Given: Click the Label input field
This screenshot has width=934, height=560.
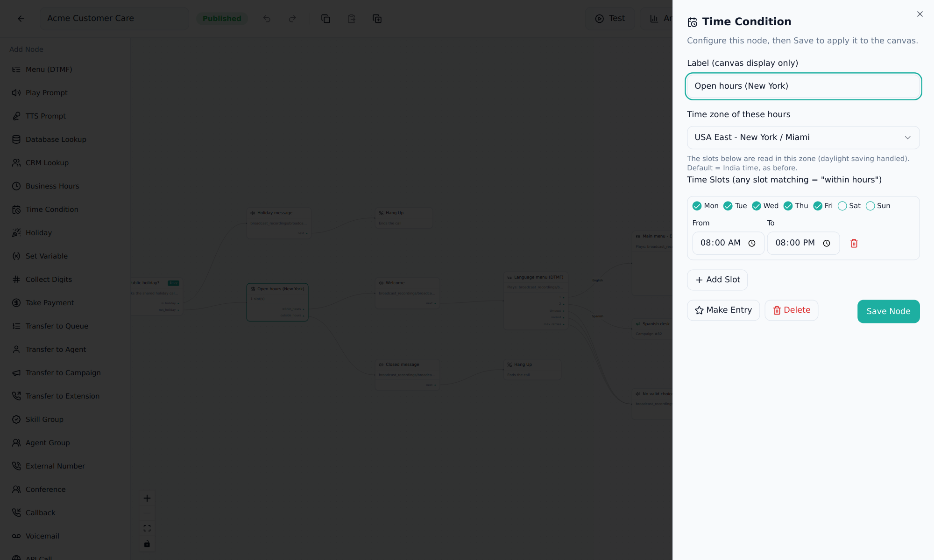Looking at the screenshot, I should pyautogui.click(x=803, y=86).
